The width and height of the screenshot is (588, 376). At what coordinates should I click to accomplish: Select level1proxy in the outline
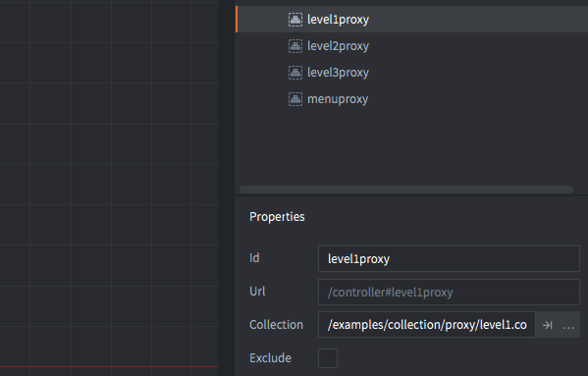tap(411, 19)
